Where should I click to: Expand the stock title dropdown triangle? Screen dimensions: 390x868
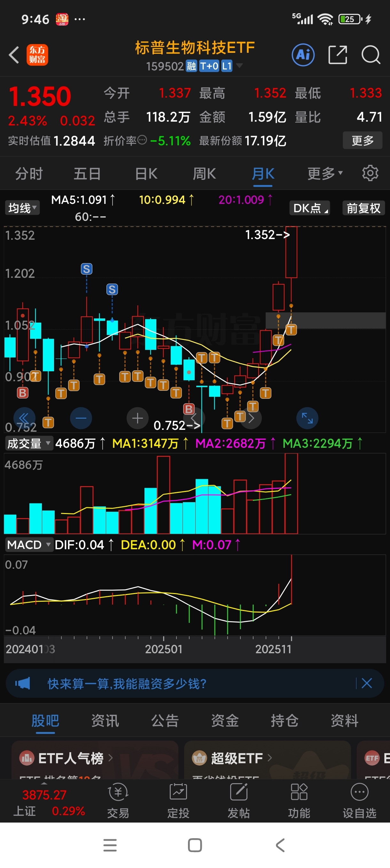click(239, 65)
